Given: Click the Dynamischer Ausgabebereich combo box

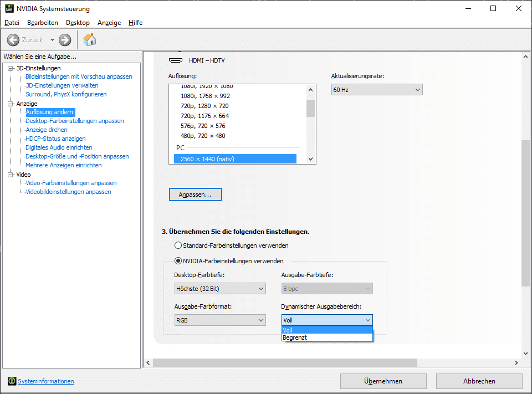Looking at the screenshot, I should pyautogui.click(x=327, y=320).
